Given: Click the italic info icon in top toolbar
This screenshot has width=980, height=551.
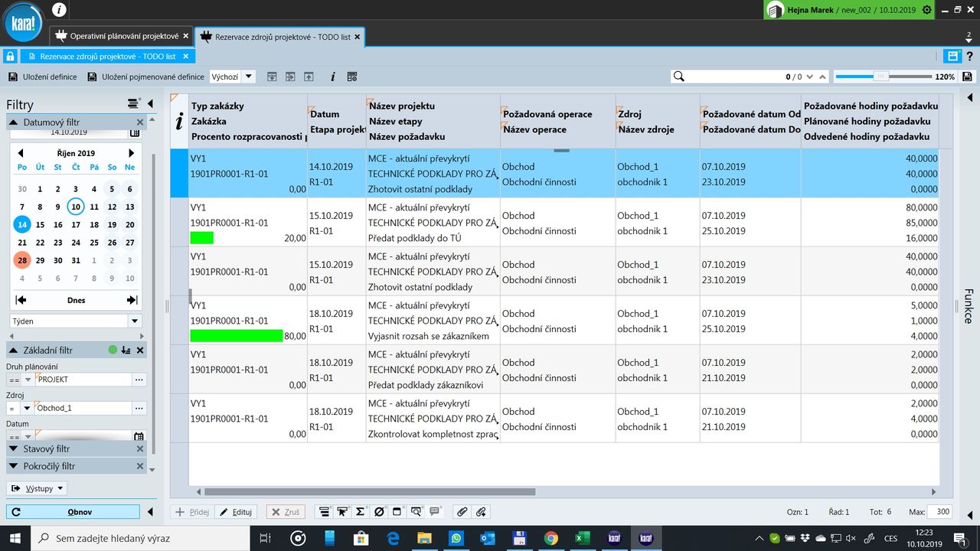Looking at the screenshot, I should point(332,77).
